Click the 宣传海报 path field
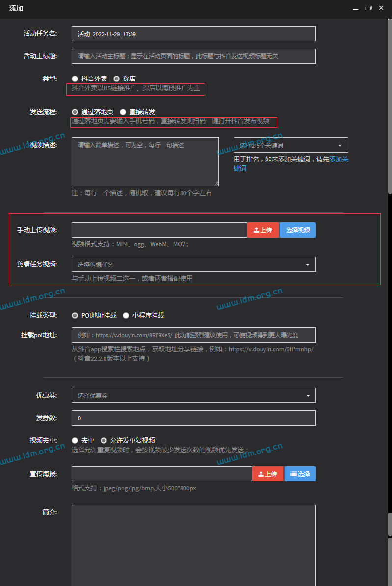 (x=162, y=474)
